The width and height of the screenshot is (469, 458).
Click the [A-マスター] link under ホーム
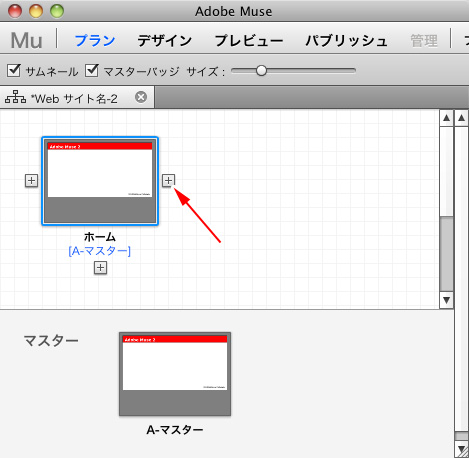[100, 251]
